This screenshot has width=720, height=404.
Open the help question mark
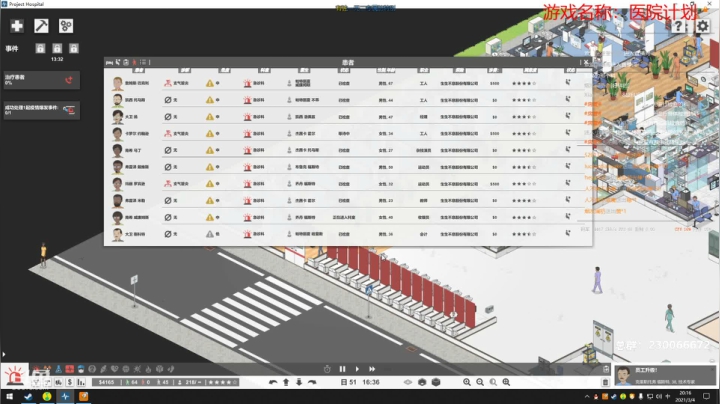[x=678, y=26]
